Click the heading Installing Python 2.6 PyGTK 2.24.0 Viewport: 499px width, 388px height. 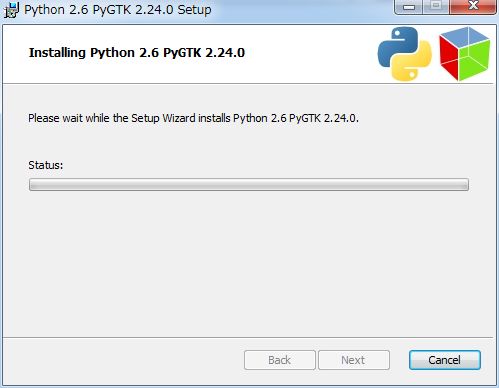pos(137,53)
